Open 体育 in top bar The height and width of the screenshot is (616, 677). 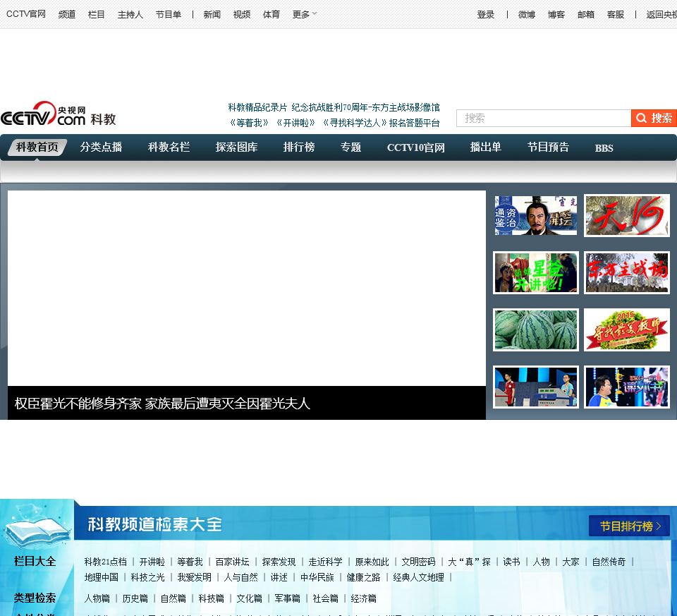pyautogui.click(x=271, y=14)
